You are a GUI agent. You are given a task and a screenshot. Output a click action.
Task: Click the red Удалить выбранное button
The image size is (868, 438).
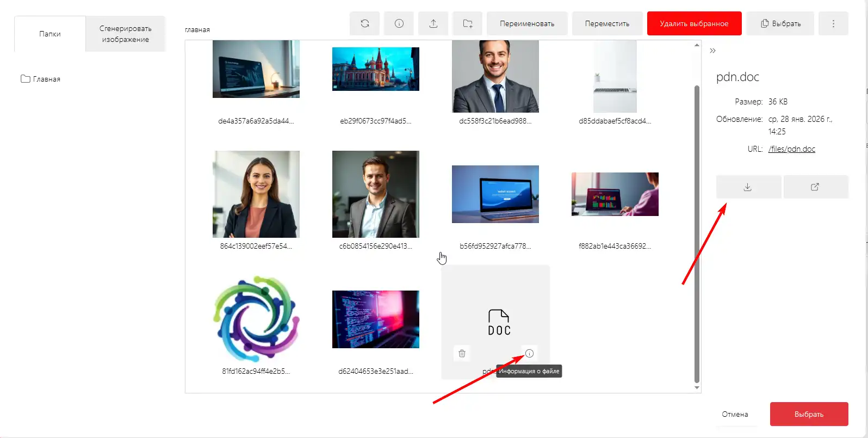pos(694,23)
